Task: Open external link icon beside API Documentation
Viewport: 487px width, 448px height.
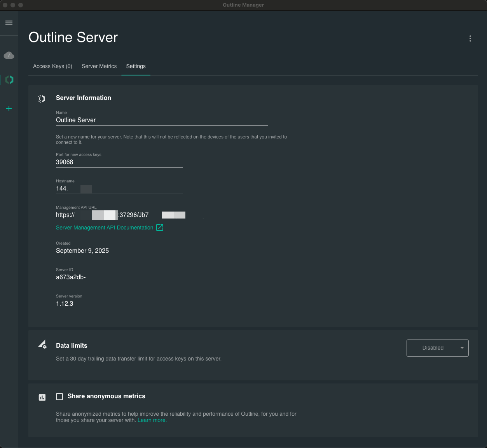Action: [160, 227]
